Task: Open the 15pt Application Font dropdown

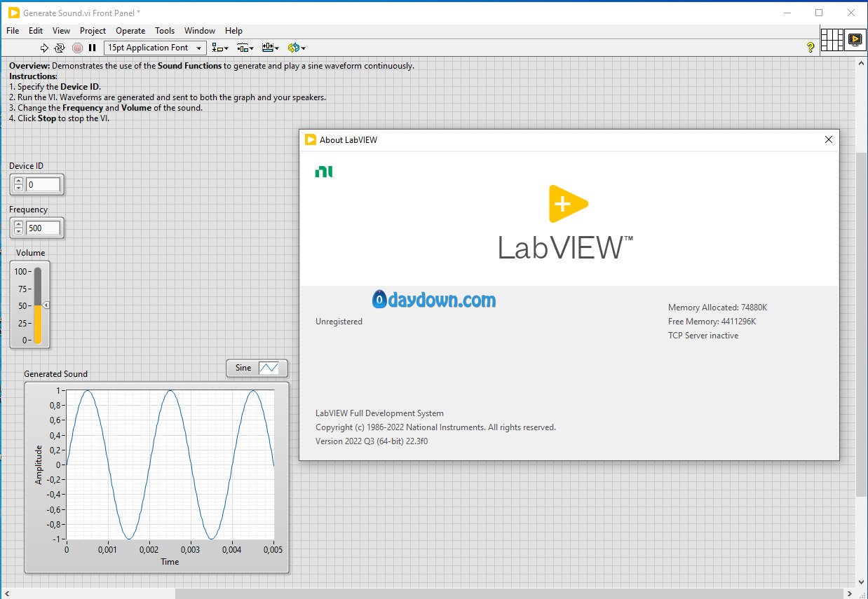Action: tap(155, 48)
